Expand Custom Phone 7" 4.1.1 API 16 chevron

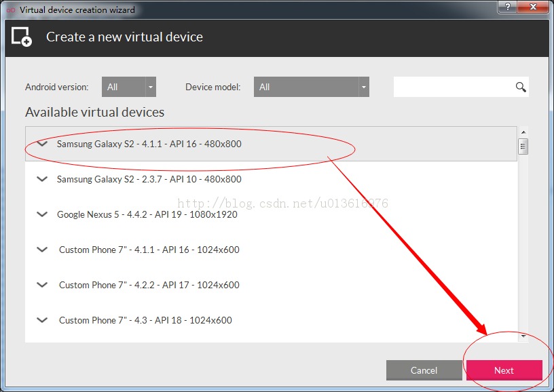click(42, 250)
